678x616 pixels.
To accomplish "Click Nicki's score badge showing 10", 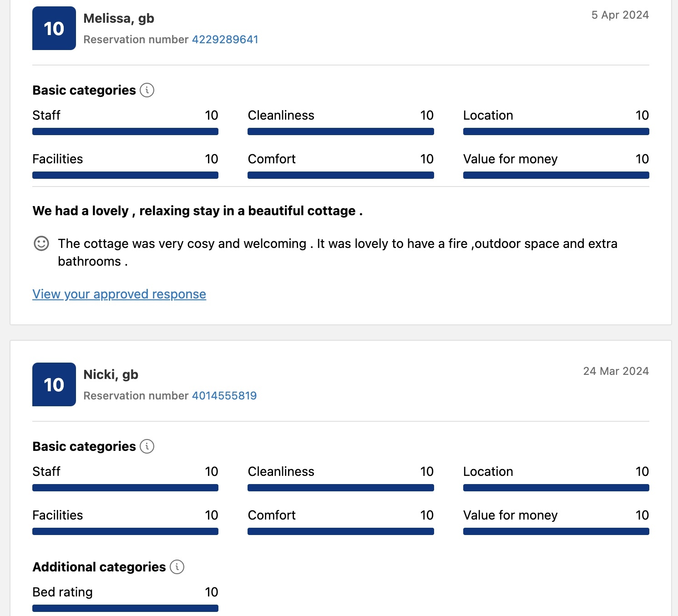I will coord(54,384).
